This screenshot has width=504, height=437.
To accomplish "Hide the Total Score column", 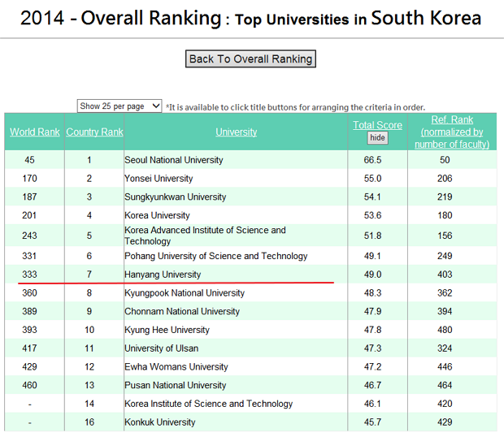I will click(x=377, y=138).
